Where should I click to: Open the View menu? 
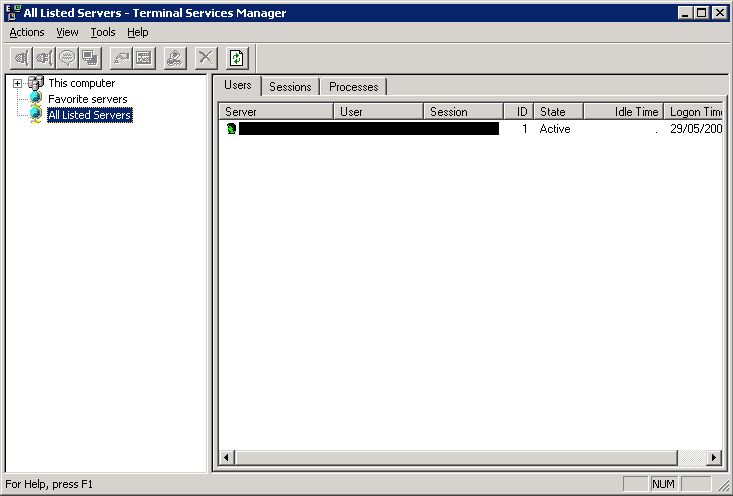[x=67, y=32]
